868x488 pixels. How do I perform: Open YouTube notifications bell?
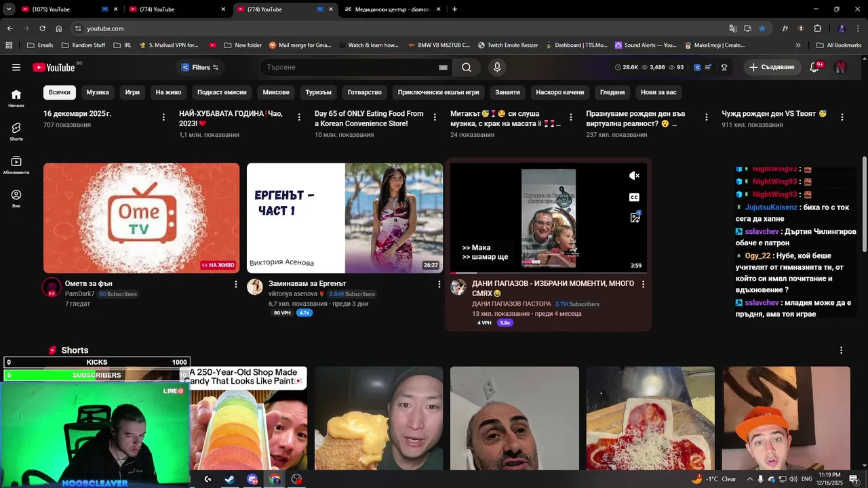tap(815, 67)
